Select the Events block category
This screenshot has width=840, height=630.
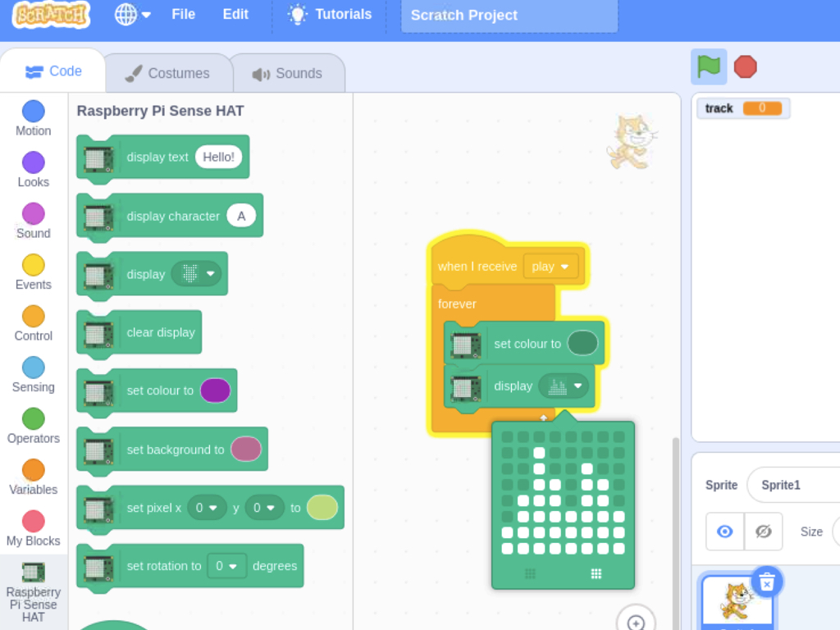coord(33,272)
